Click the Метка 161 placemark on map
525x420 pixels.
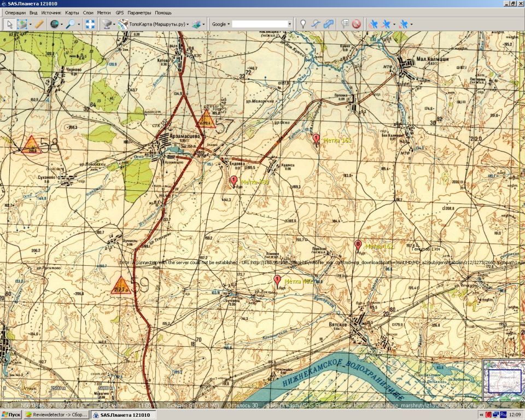[x=316, y=139]
